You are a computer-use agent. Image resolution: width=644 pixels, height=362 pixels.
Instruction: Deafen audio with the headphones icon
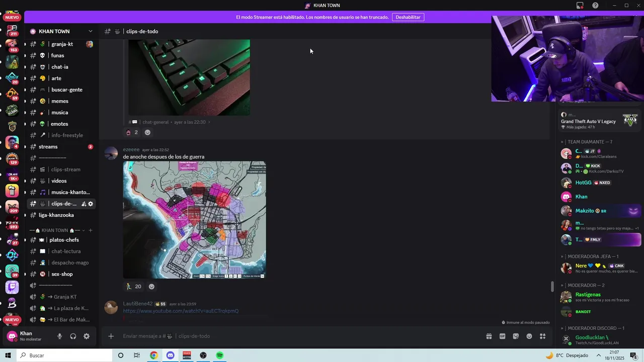[x=73, y=336]
